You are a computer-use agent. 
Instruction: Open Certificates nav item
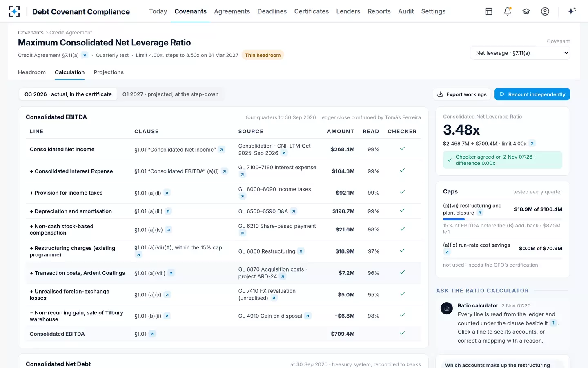pyautogui.click(x=312, y=11)
